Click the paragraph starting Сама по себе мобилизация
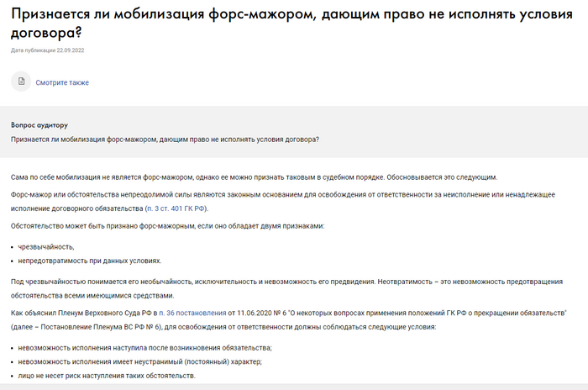This screenshot has width=588, height=390. [x=255, y=177]
